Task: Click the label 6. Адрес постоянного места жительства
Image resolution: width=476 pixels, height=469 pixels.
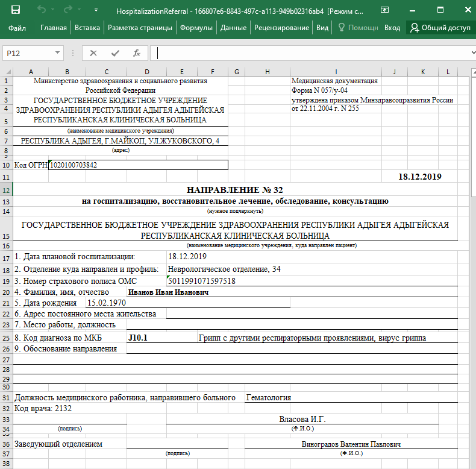Action: [86, 314]
